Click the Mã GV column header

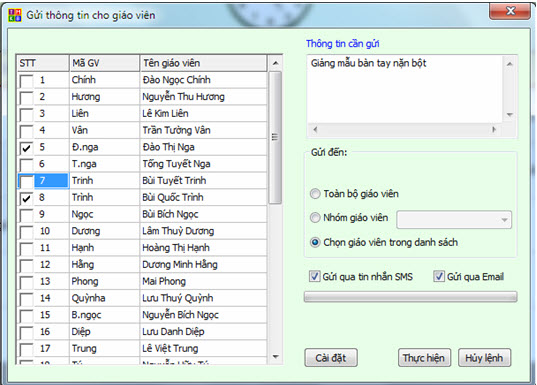pos(104,63)
